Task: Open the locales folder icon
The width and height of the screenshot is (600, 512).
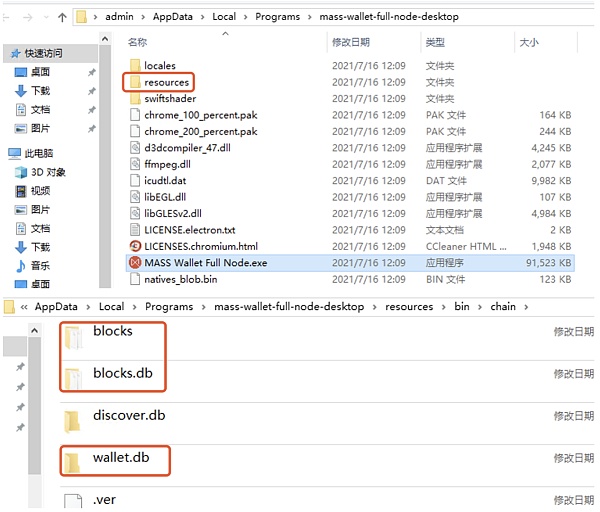Action: pyautogui.click(x=135, y=65)
